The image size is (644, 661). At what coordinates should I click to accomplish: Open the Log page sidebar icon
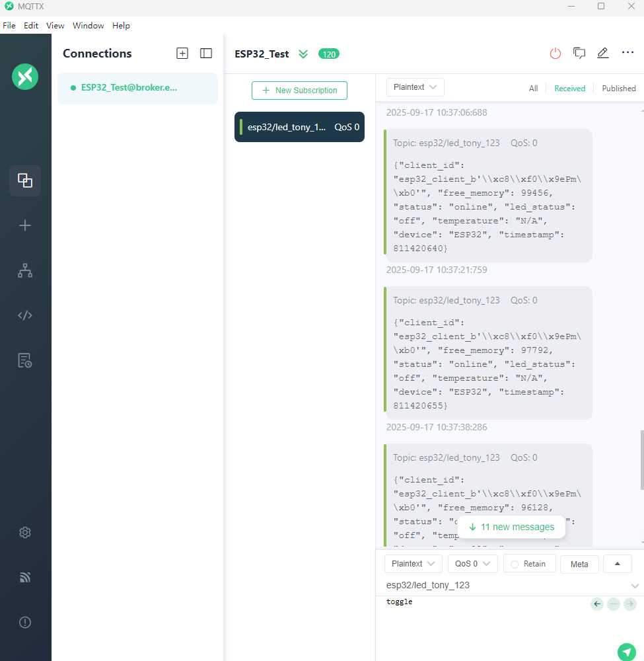coord(25,360)
